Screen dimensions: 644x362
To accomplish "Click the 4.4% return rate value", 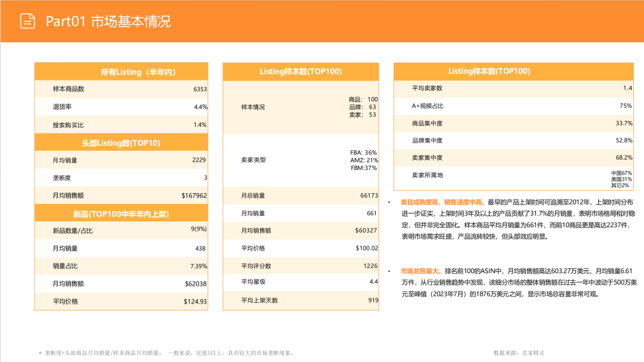I will click(200, 107).
